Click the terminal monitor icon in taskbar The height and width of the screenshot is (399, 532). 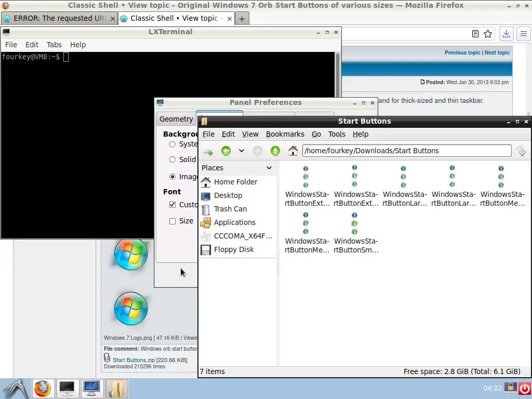pos(67,389)
